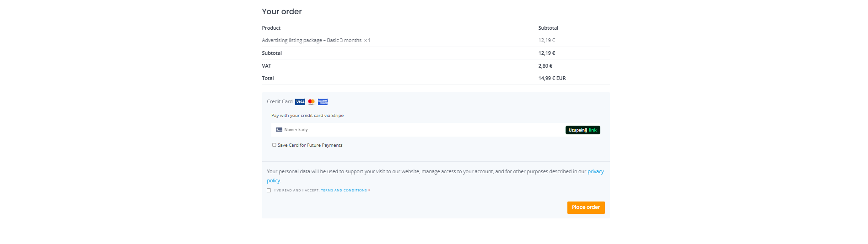Focus the Numer karty card number field
Screen dimensions: 868x244
(x=412, y=130)
